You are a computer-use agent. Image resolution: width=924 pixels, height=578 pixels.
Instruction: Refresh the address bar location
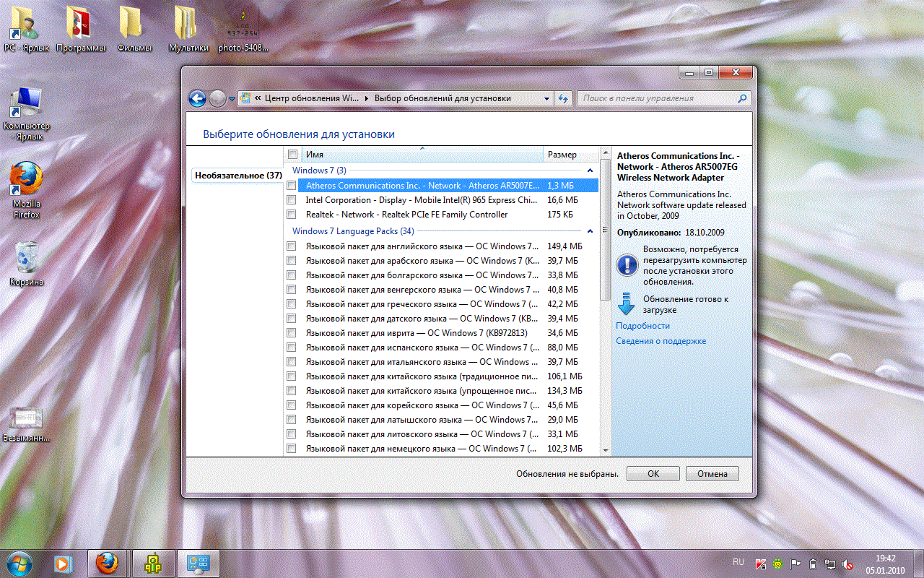[x=564, y=98]
